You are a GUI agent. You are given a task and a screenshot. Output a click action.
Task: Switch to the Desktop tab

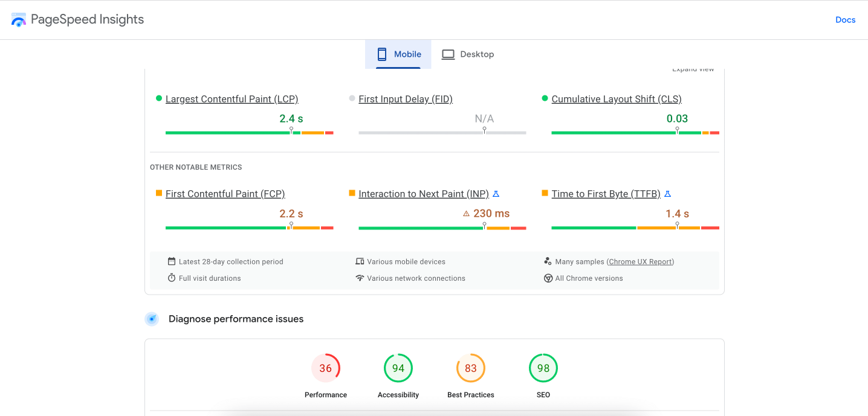(468, 54)
